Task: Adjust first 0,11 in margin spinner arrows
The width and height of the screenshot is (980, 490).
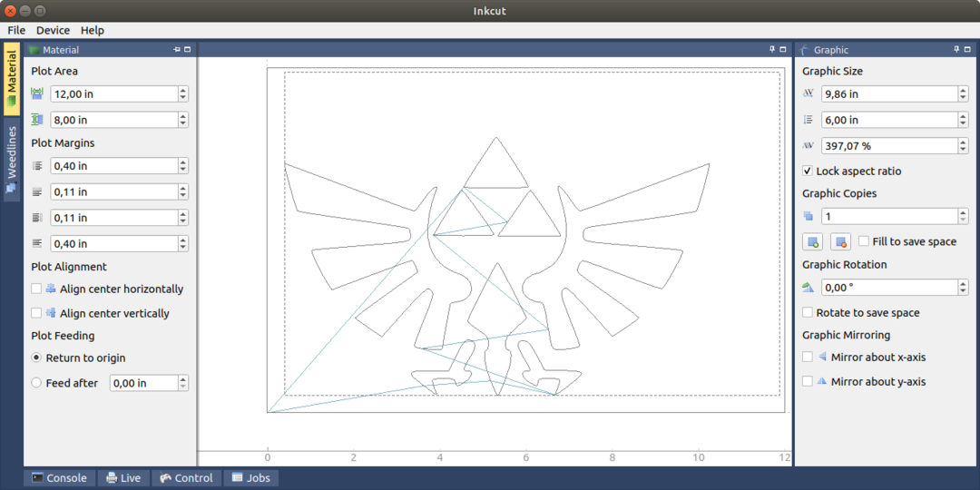Action: [x=182, y=191]
